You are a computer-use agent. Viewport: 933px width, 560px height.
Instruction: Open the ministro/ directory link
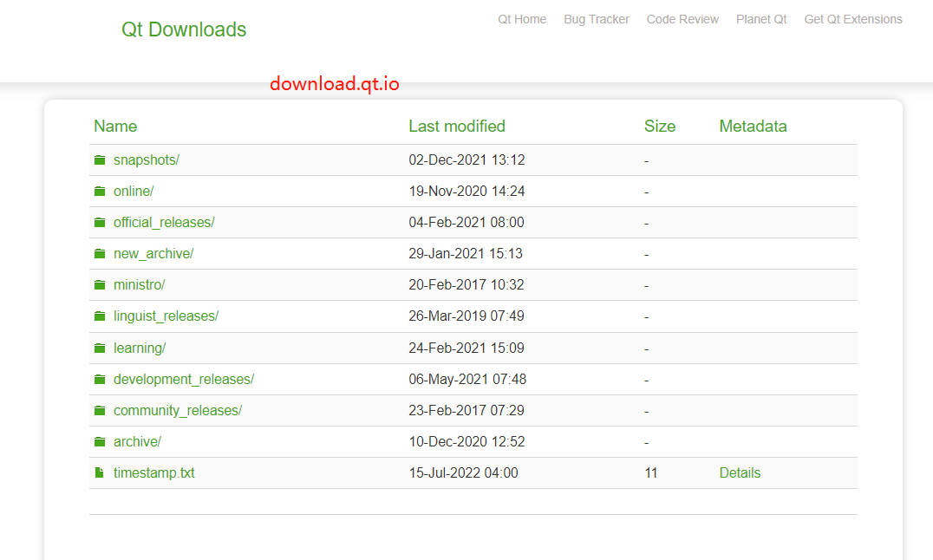click(x=140, y=285)
